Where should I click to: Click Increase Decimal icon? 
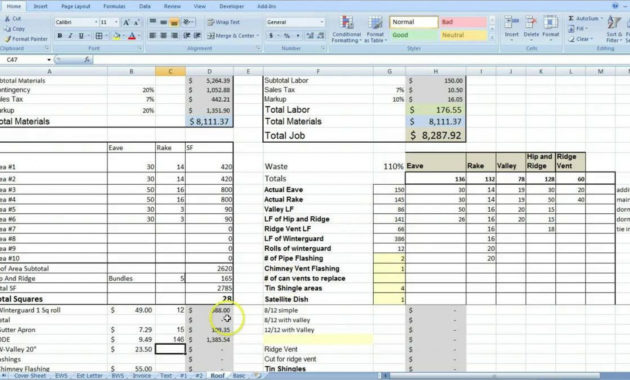[x=310, y=36]
